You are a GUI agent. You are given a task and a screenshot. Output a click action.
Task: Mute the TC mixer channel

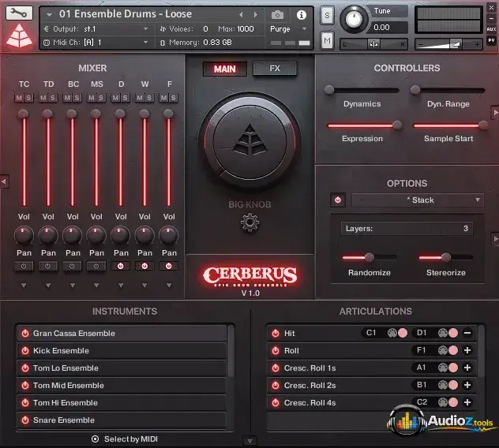pos(19,98)
